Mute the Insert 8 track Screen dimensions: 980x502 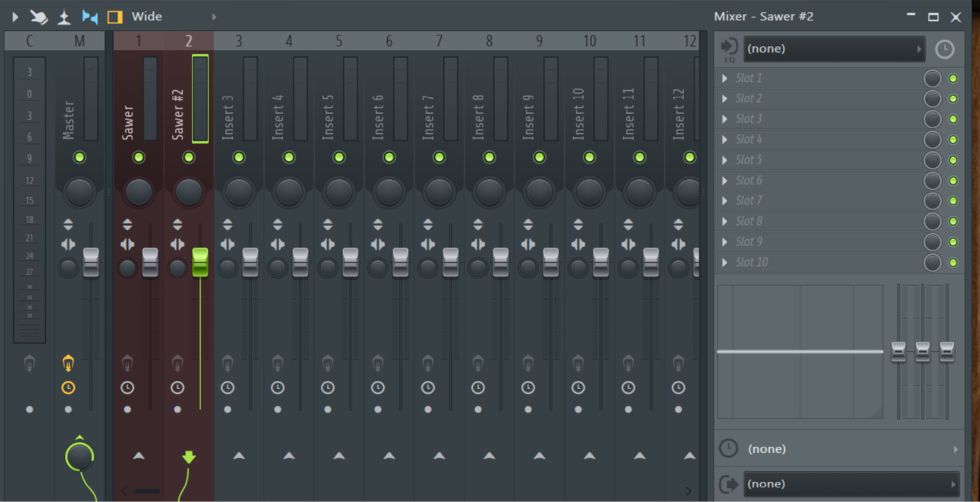[x=489, y=157]
